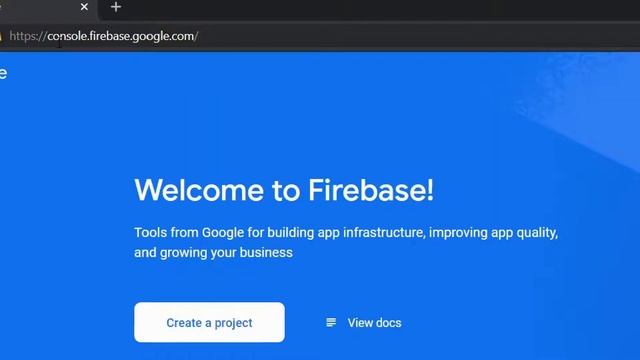The image size is (640, 360).
Task: Create a project
Action: click(x=209, y=322)
